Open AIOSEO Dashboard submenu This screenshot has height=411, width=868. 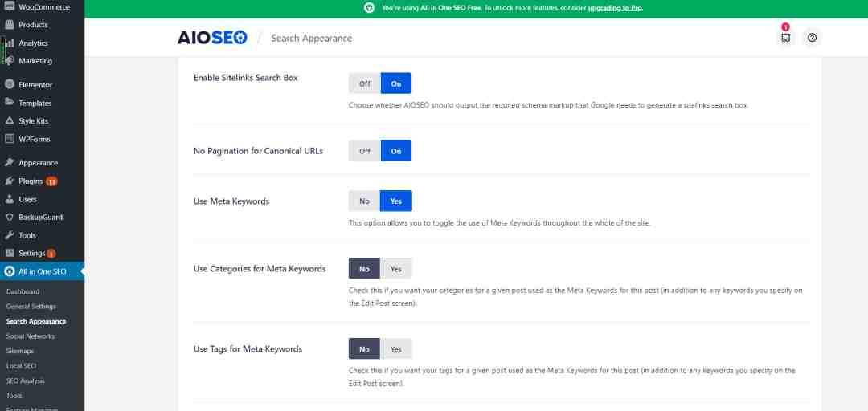23,291
